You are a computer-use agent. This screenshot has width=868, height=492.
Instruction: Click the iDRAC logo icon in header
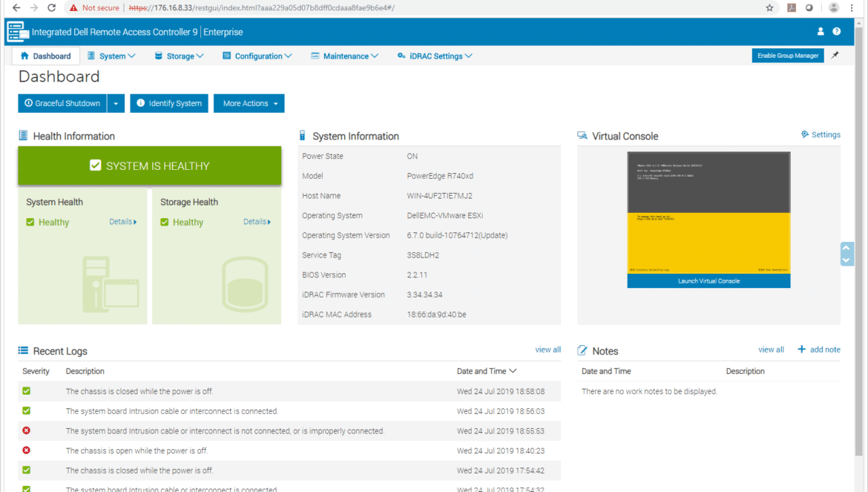tap(17, 32)
